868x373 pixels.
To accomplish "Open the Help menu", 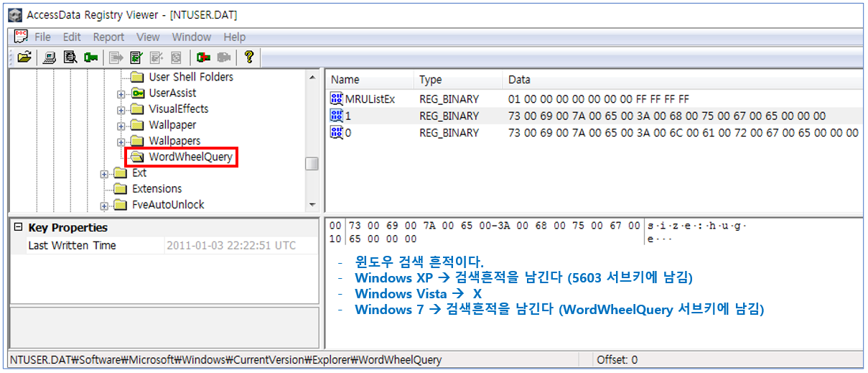I will (x=234, y=37).
